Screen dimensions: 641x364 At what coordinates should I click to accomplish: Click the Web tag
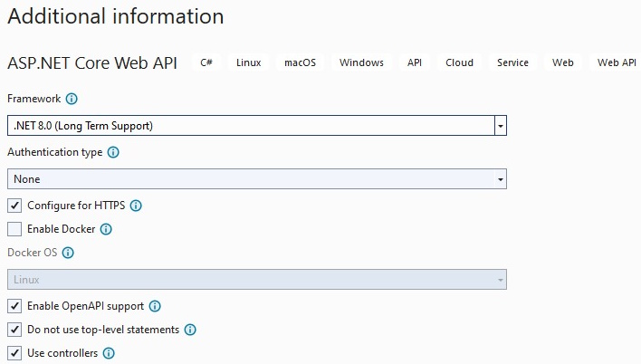click(x=563, y=62)
